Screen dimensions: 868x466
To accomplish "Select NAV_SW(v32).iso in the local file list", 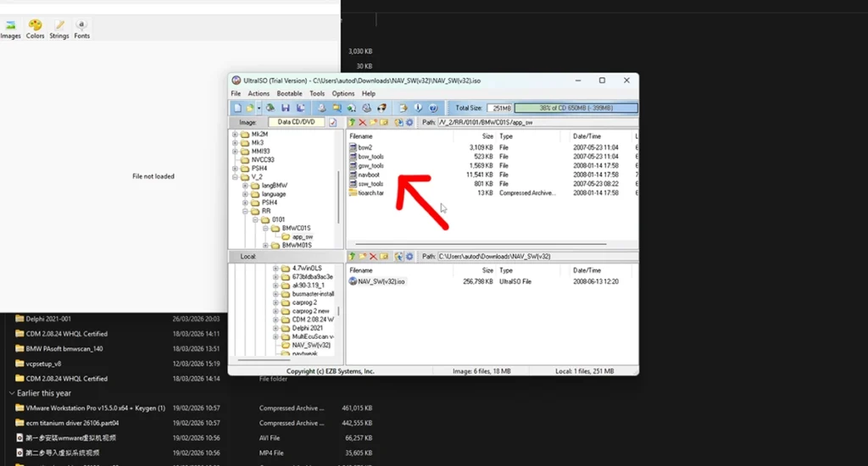I will click(381, 281).
